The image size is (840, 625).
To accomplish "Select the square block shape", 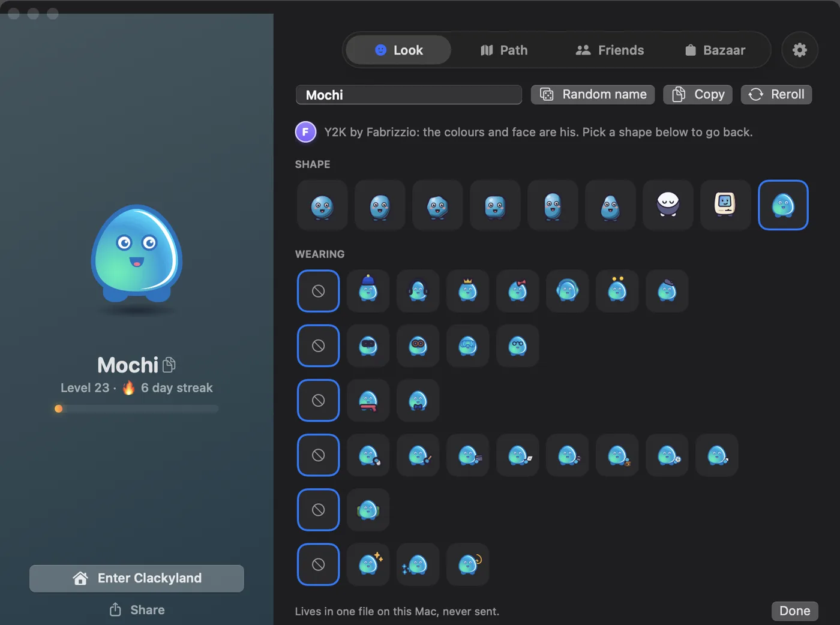I will pos(495,205).
